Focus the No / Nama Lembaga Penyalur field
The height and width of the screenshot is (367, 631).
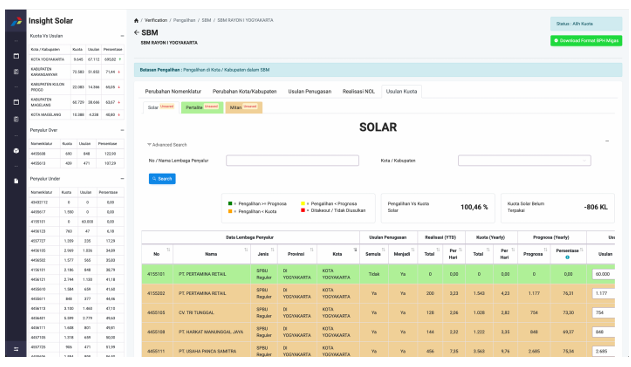tap(292, 161)
